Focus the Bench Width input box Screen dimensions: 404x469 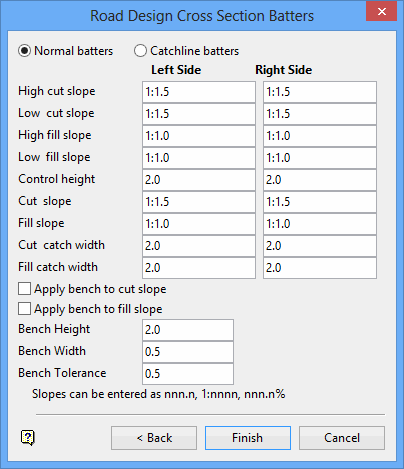click(188, 352)
